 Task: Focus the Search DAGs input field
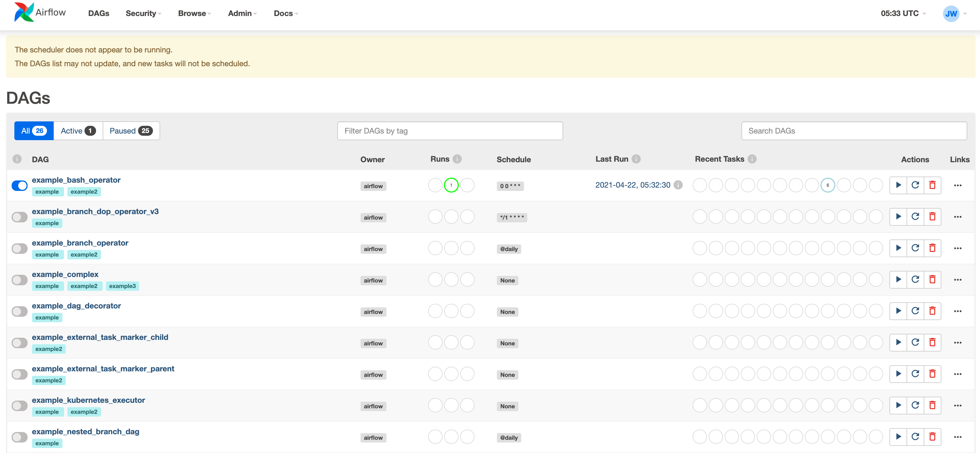coord(854,131)
